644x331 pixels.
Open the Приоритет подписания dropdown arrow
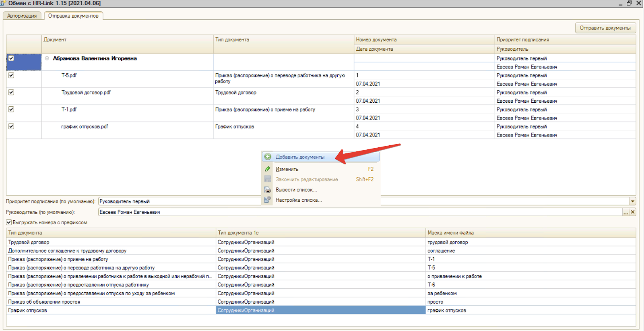[x=633, y=201]
